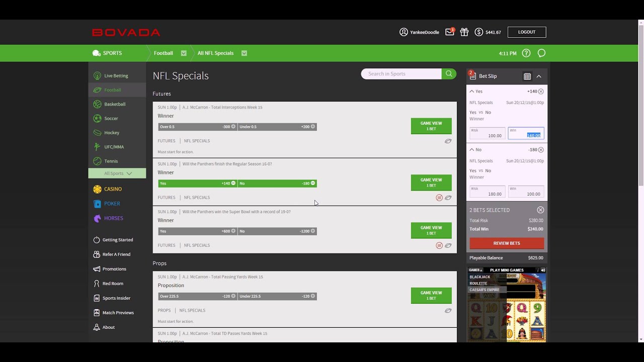The width and height of the screenshot is (644, 362).
Task: Select Roulette in mini games list
Action: pos(478,284)
